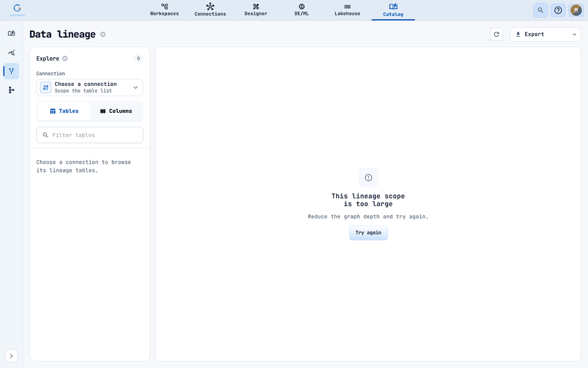Go to Catalog tab
Image resolution: width=588 pixels, height=368 pixels.
(x=393, y=10)
